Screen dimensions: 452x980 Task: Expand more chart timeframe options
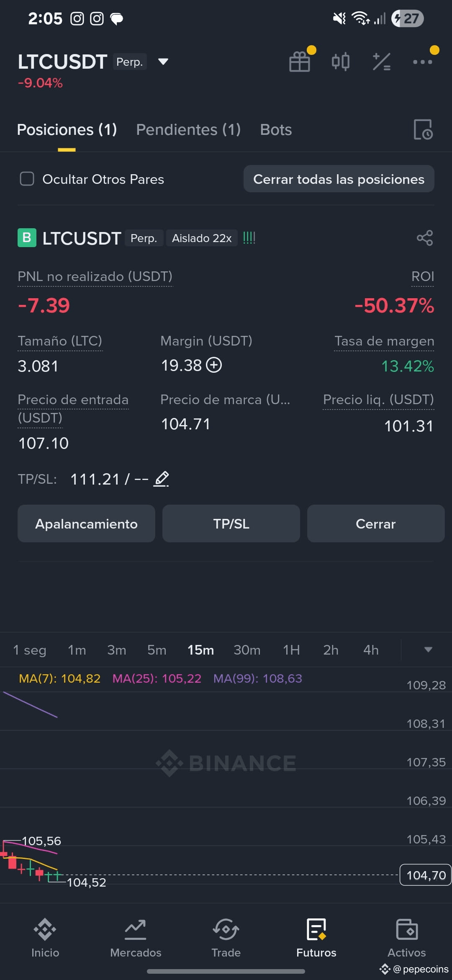(x=428, y=650)
